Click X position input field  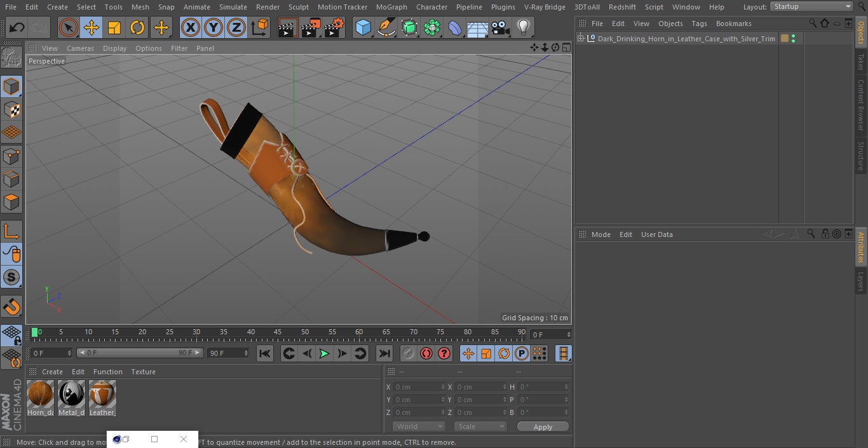[x=419, y=387]
